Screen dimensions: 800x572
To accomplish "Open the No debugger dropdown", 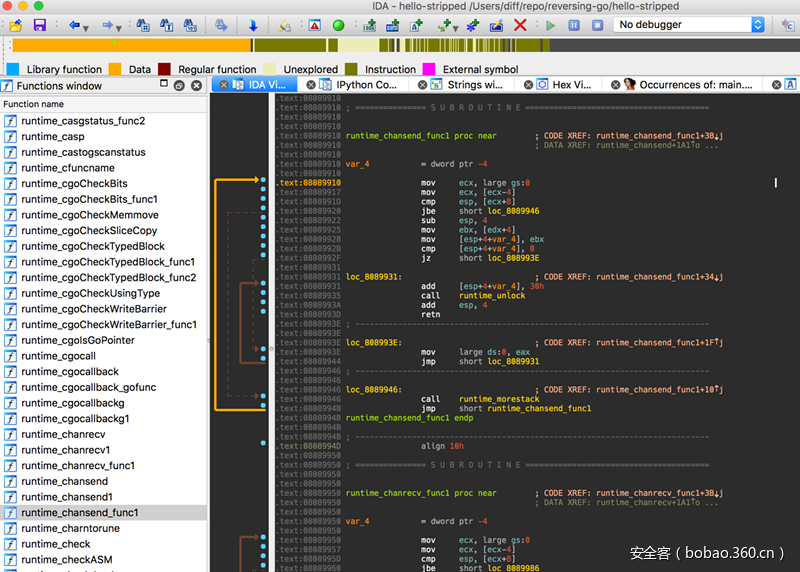I will 689,24.
